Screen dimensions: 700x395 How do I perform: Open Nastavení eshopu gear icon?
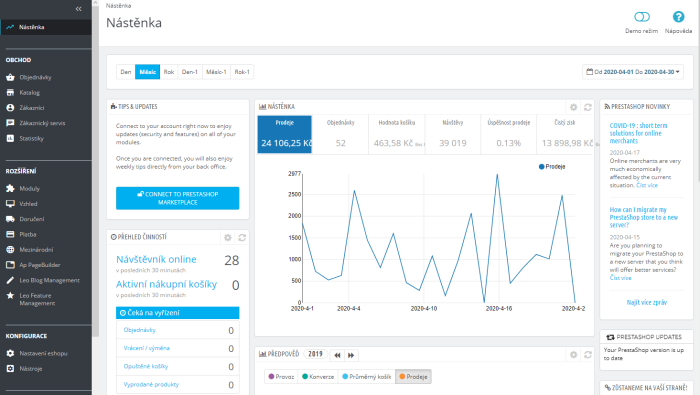[10, 353]
